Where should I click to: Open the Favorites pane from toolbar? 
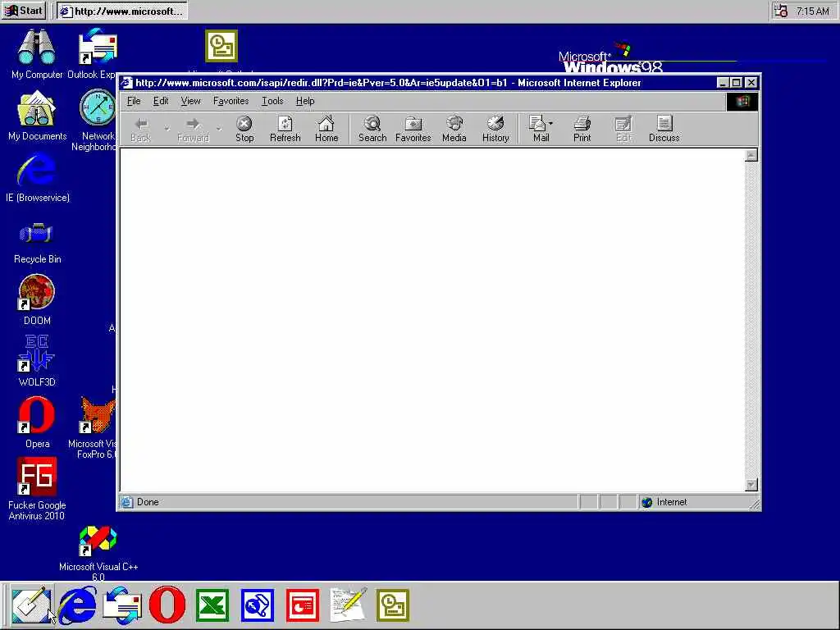413,130
